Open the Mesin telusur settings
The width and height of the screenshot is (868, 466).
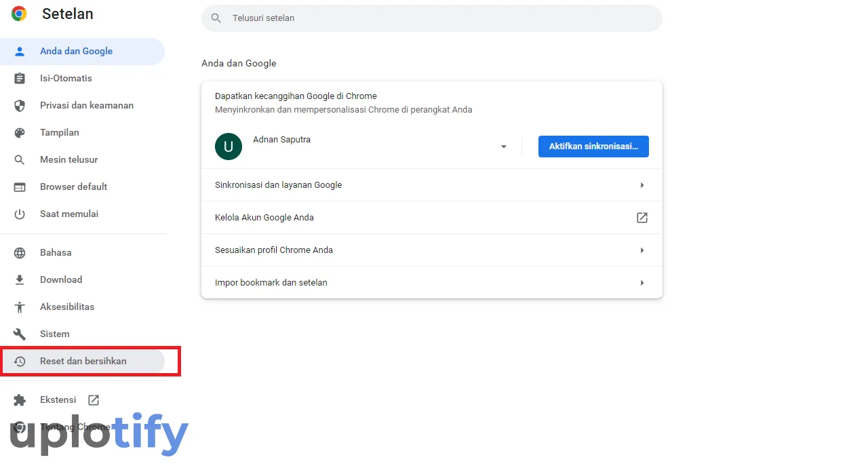coord(82,159)
